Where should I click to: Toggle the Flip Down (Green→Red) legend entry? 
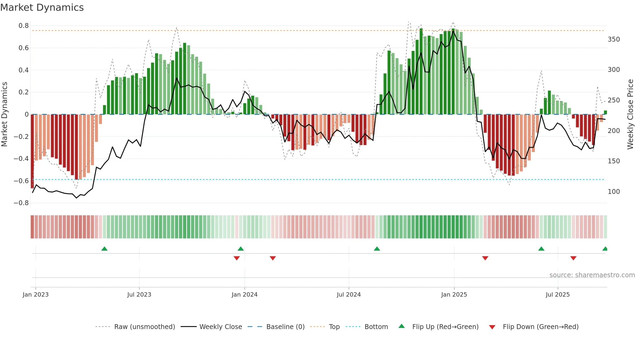pyautogui.click(x=533, y=327)
